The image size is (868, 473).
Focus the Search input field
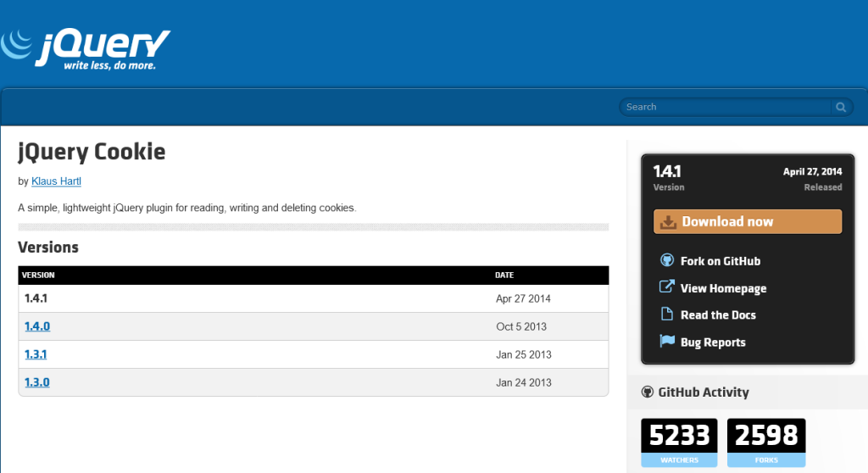coord(726,107)
